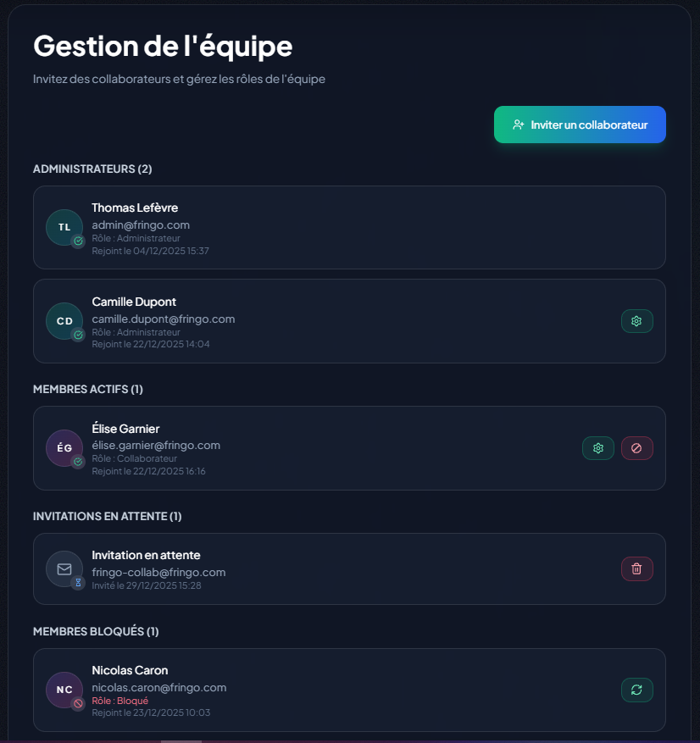Delete the pending invitation with trash icon
700x743 pixels.
(x=636, y=568)
